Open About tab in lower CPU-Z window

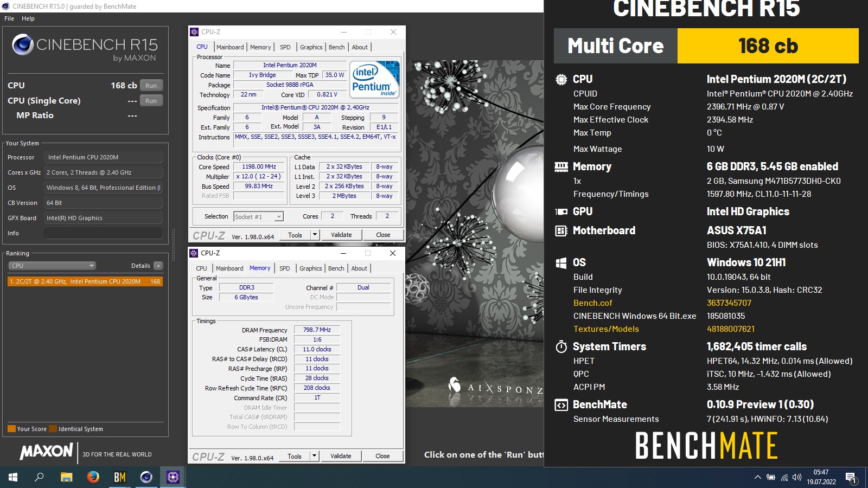(359, 268)
